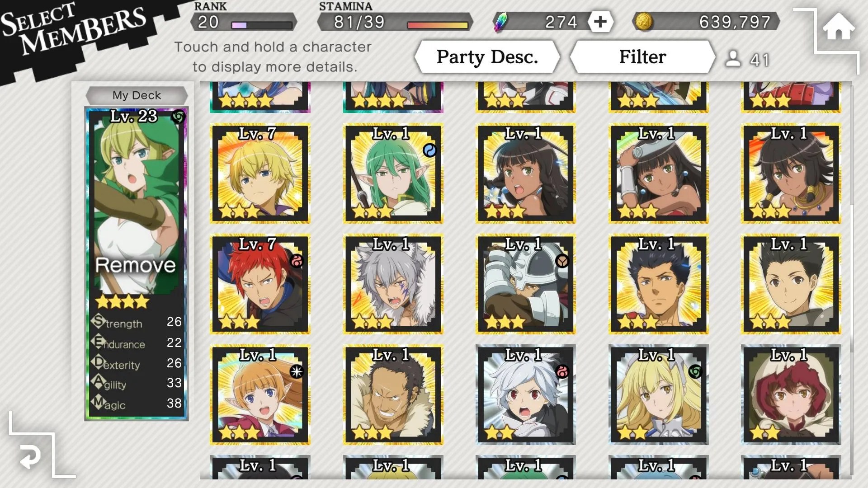868x488 pixels.
Task: Tap the member count person icon
Action: [x=733, y=59]
